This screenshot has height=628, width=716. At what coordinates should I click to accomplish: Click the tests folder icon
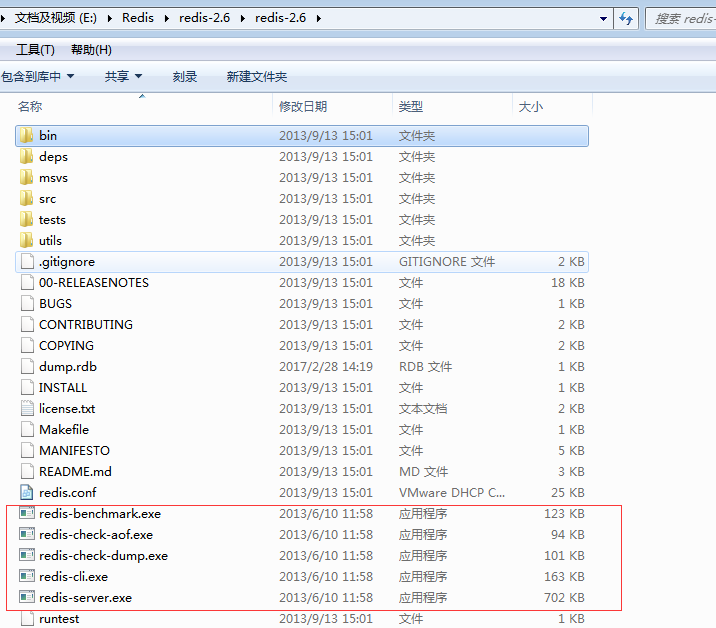coord(26,219)
